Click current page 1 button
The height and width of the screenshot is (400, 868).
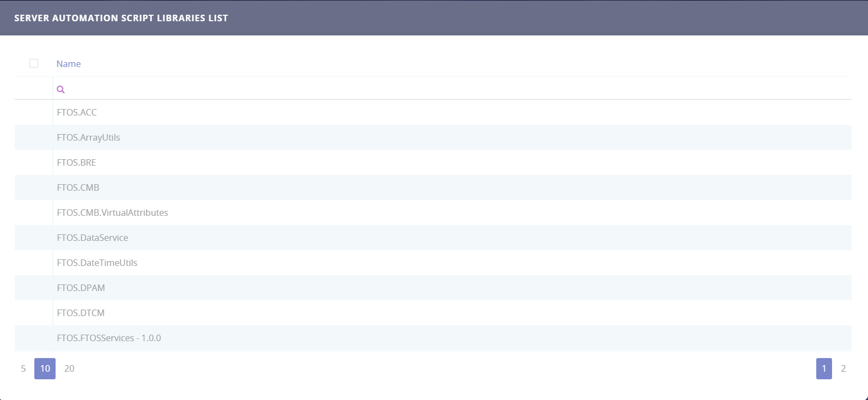(x=824, y=368)
